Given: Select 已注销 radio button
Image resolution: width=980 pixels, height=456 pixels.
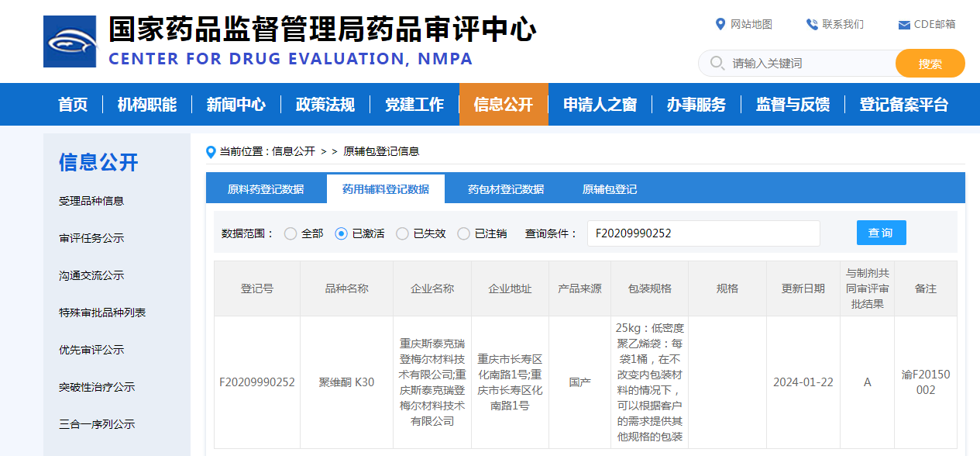Looking at the screenshot, I should pos(463,233).
